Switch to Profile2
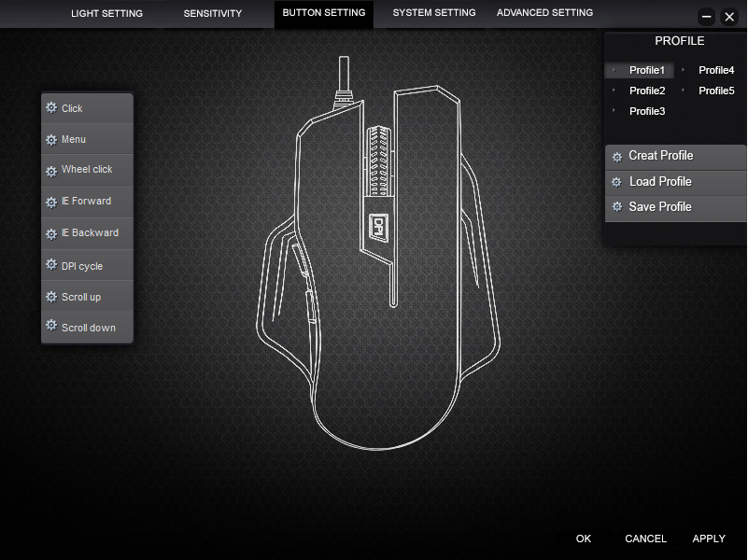 coord(646,91)
